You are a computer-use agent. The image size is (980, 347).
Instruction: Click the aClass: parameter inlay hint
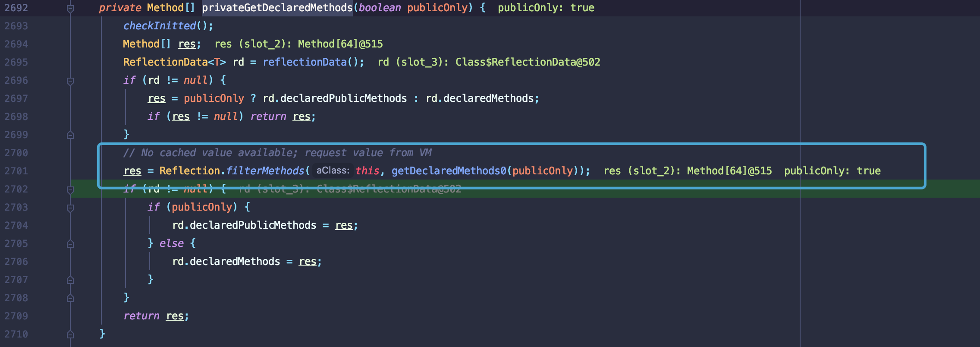[332, 171]
